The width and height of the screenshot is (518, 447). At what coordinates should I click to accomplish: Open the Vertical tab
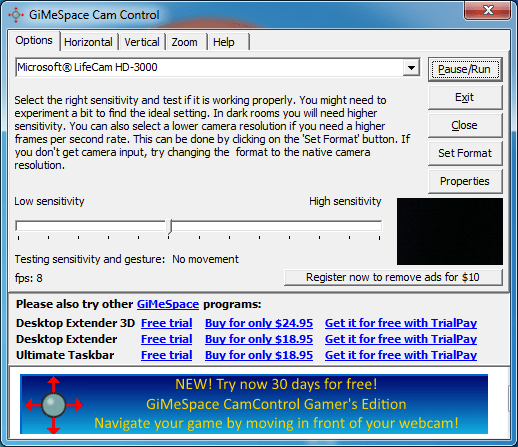point(142,42)
